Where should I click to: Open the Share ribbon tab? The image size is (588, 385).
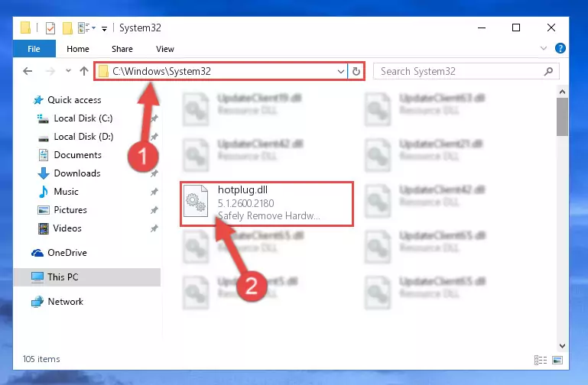(122, 49)
